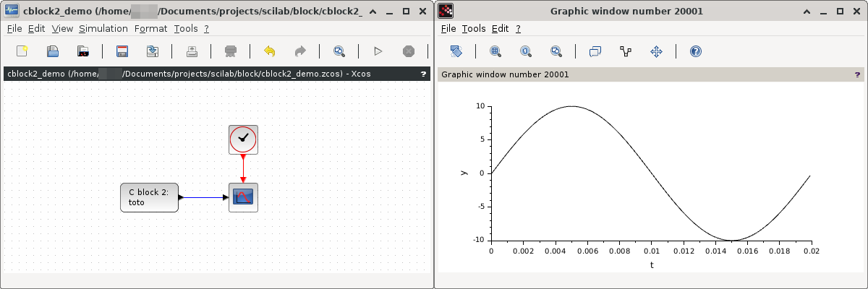Viewport: 868px width, 289px height.
Task: Open the Format menu in Xcos
Action: pyautogui.click(x=150, y=28)
